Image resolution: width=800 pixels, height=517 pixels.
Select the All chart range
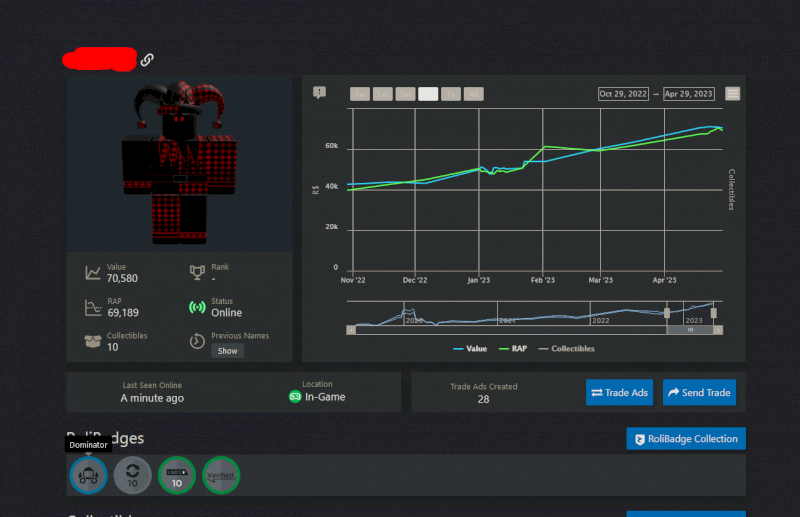point(473,94)
